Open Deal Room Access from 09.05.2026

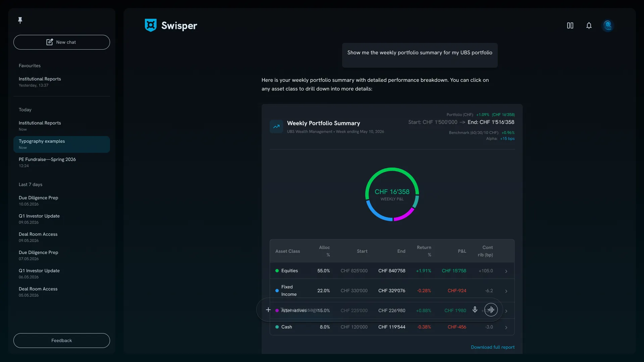62,237
